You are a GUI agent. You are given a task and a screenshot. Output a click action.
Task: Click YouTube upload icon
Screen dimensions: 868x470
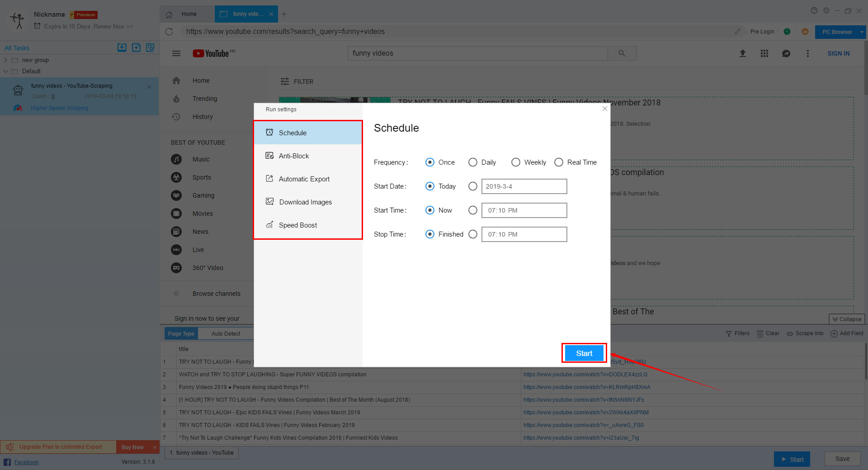pos(743,53)
